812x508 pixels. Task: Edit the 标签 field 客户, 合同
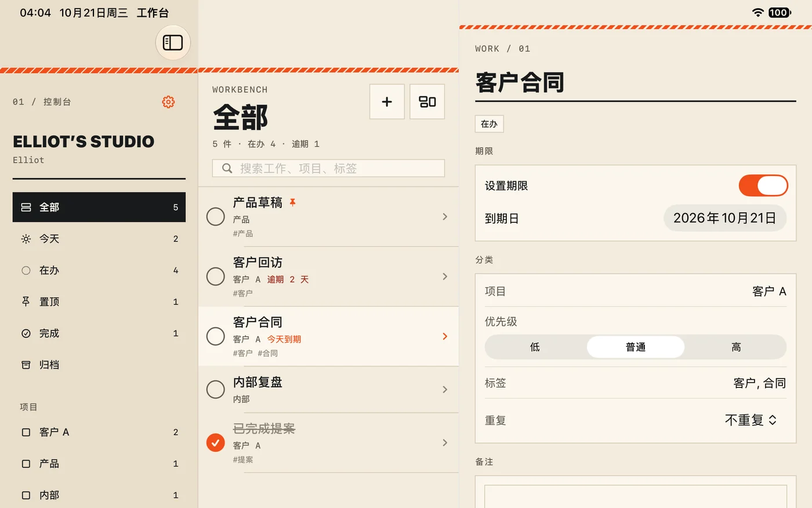[x=759, y=383]
